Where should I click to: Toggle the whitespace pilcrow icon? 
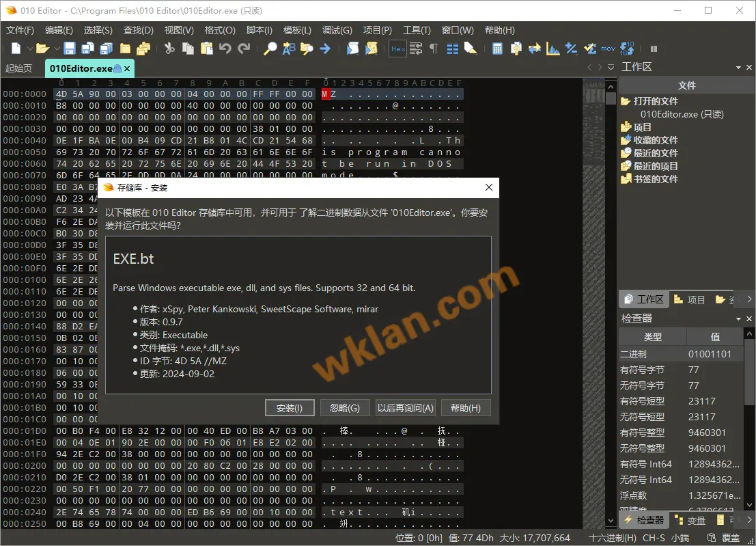[434, 49]
